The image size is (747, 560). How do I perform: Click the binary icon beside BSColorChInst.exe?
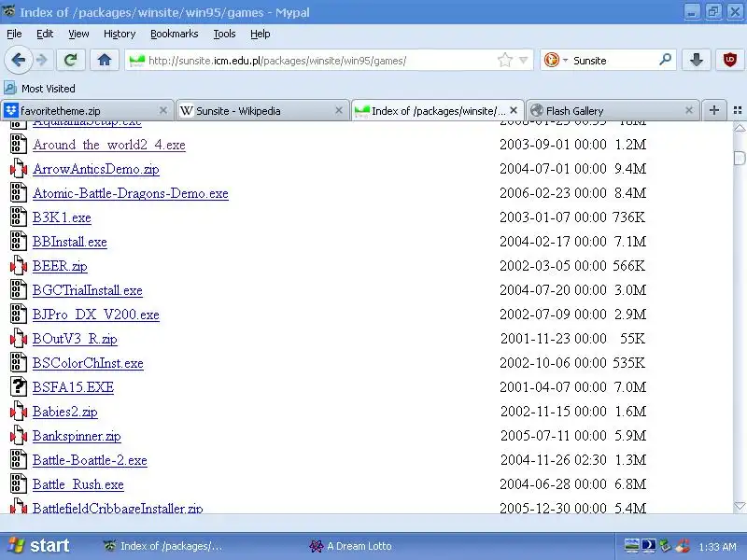tap(19, 362)
